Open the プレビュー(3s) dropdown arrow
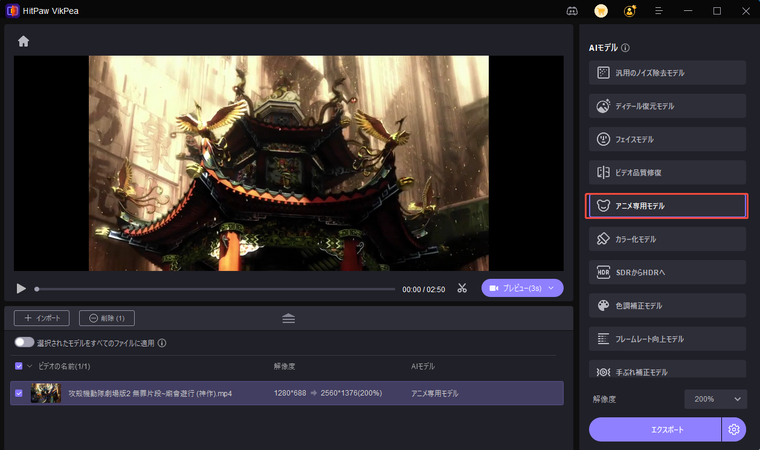This screenshot has width=760, height=450. tap(551, 288)
